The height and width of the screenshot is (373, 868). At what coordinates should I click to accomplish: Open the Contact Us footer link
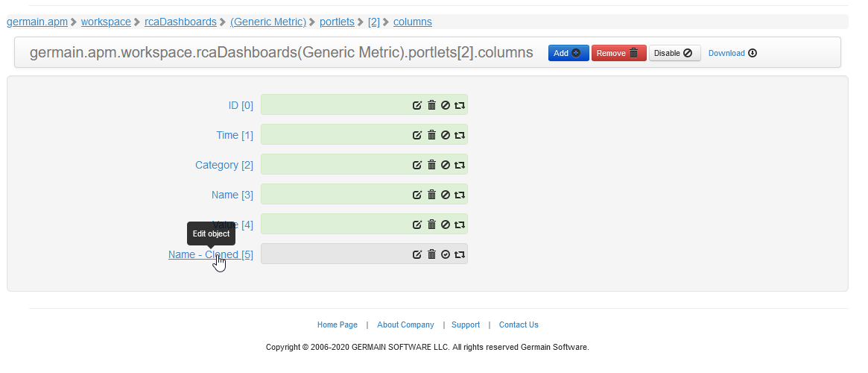click(x=519, y=325)
